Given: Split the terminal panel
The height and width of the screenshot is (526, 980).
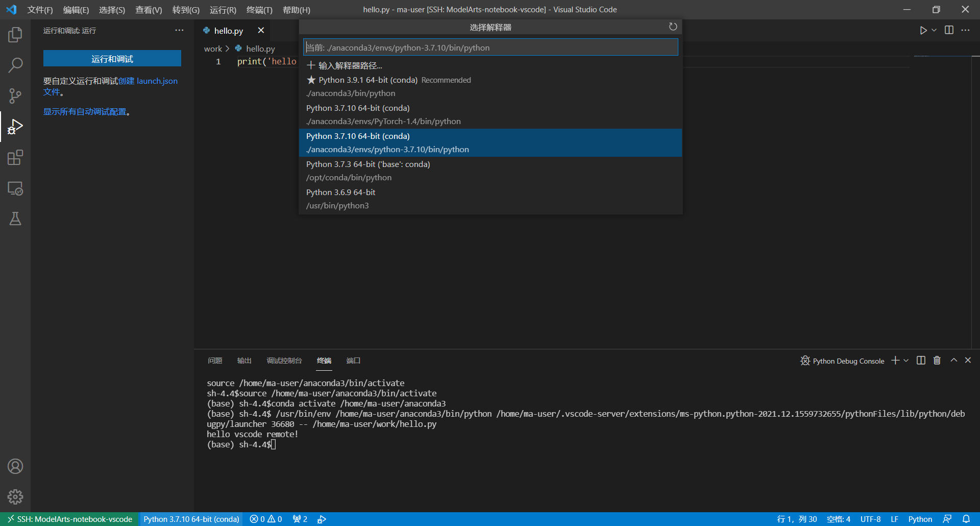Looking at the screenshot, I should click(921, 361).
